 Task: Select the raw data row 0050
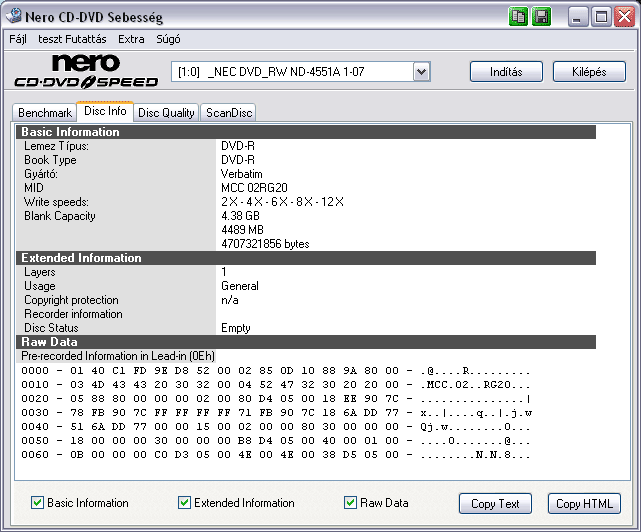pyautogui.click(x=276, y=441)
